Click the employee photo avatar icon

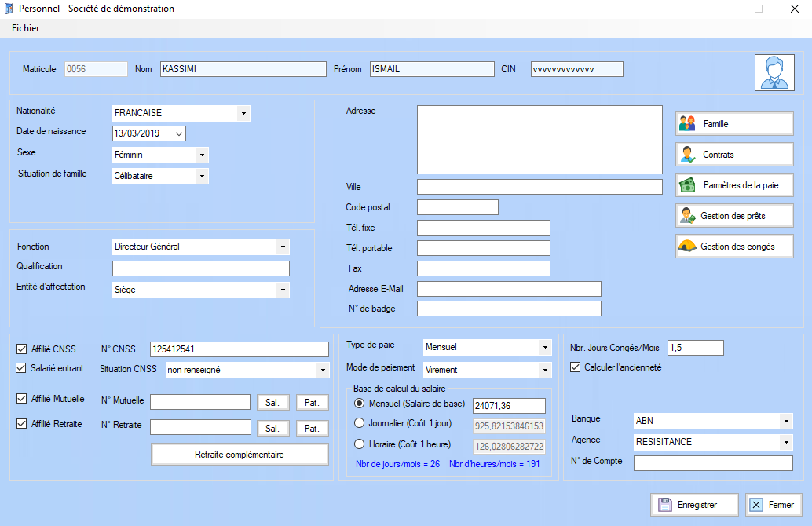coord(773,73)
